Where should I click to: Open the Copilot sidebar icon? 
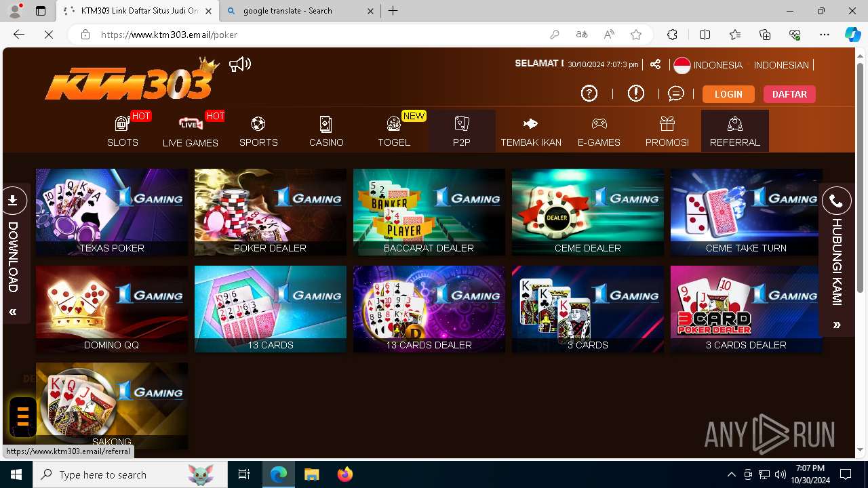tap(852, 35)
